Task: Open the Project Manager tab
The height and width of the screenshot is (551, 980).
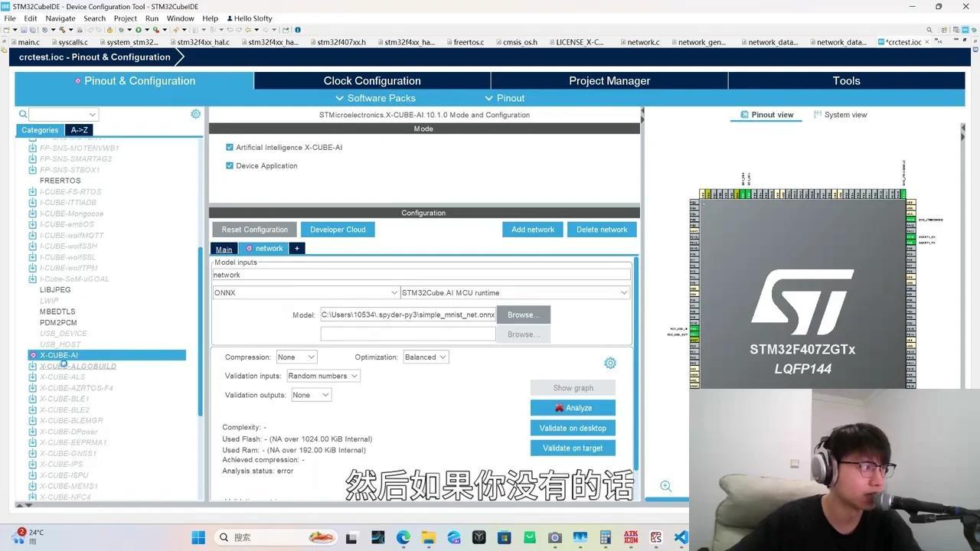Action: click(x=609, y=80)
